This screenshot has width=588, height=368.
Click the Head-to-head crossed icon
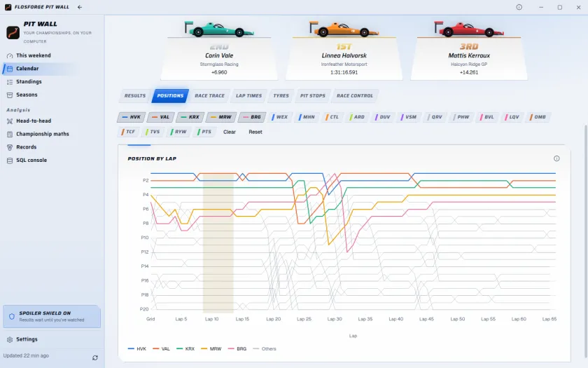pos(10,121)
